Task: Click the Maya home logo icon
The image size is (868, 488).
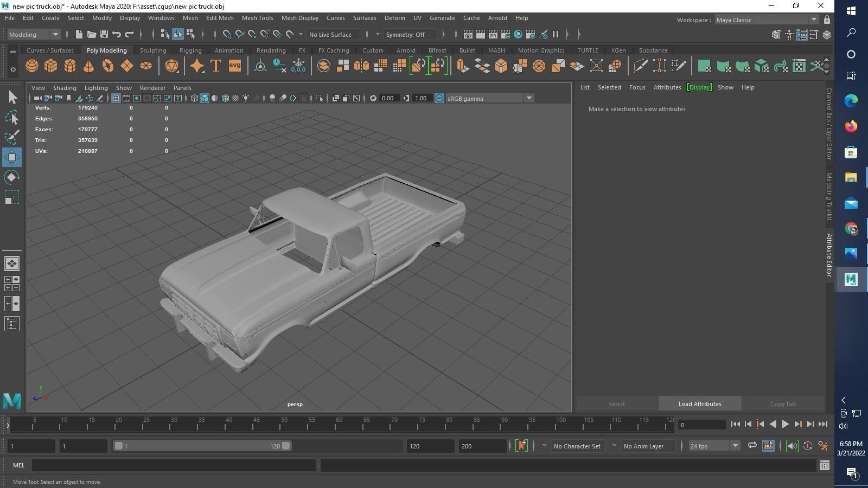Action: point(12,401)
